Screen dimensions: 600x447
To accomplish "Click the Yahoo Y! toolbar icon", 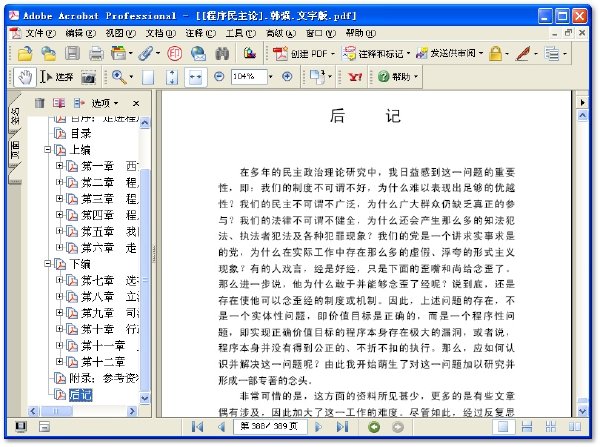I will 355,77.
